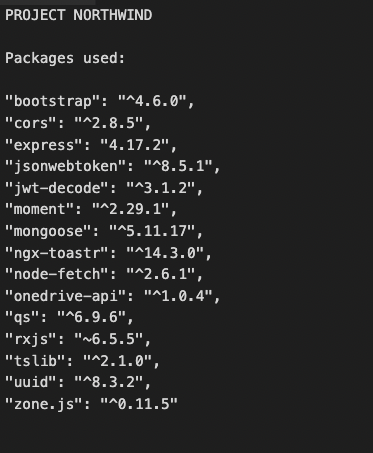Click the tslib package line
The image size is (373, 453).
(82, 361)
